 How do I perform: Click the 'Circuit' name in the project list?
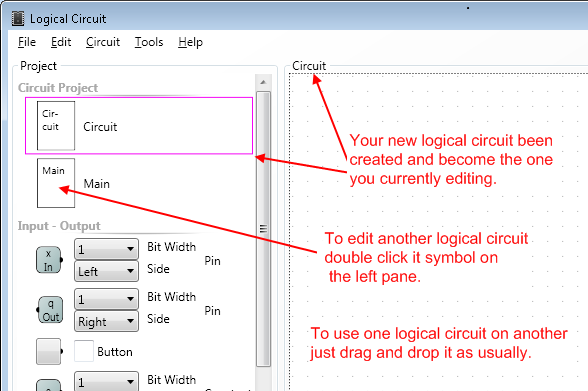(x=100, y=127)
